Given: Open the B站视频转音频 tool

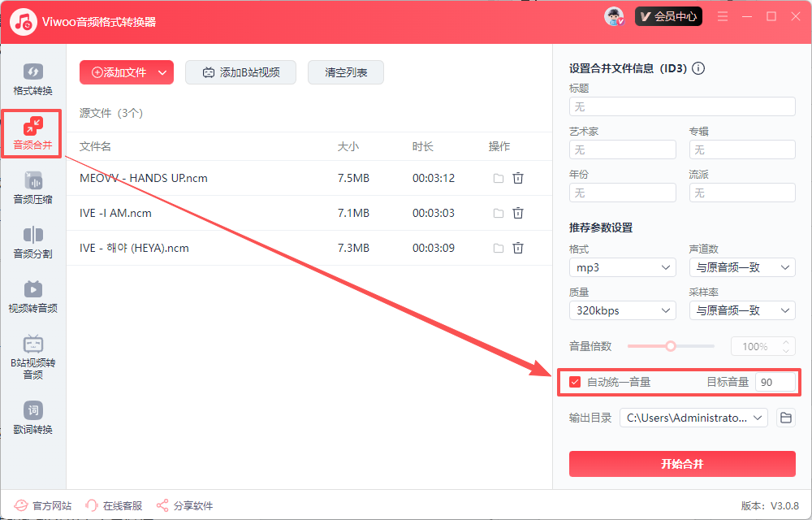Looking at the screenshot, I should pos(32,356).
